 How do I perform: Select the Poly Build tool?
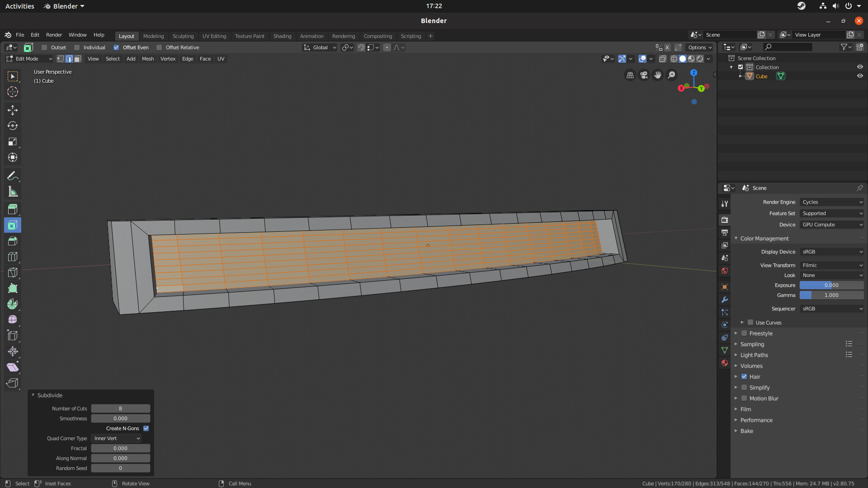coord(13,288)
